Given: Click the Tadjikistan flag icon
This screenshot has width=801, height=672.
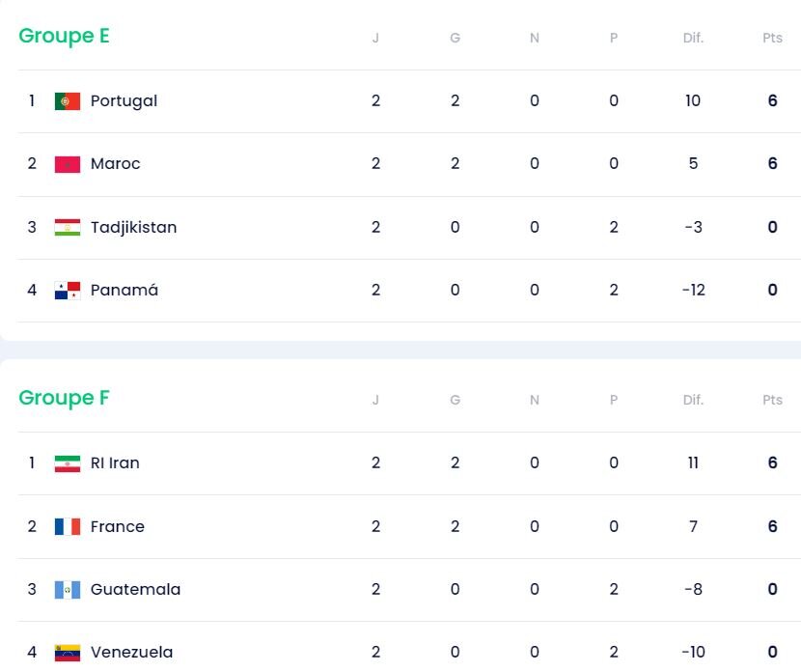Looking at the screenshot, I should click(x=68, y=228).
